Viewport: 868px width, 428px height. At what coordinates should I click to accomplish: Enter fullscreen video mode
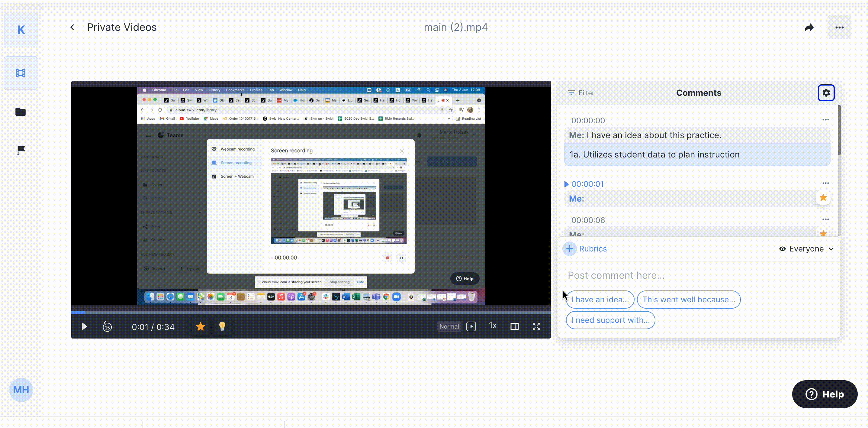[x=536, y=326]
